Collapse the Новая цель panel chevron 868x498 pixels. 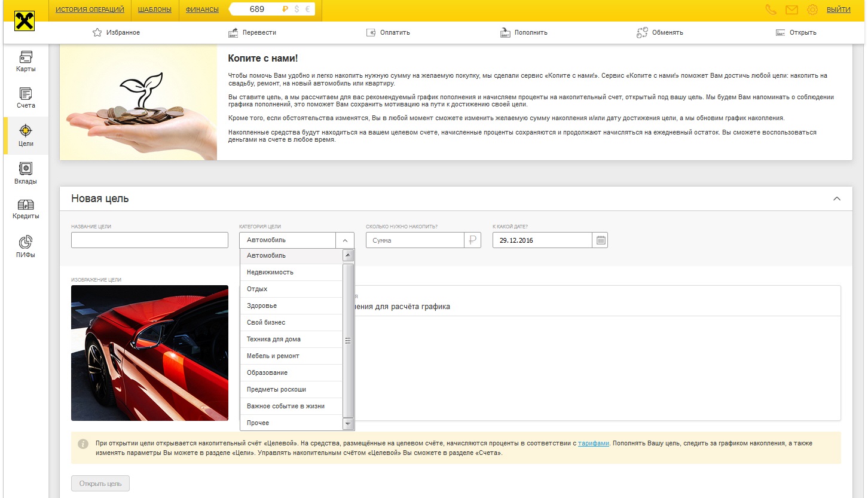coord(837,198)
